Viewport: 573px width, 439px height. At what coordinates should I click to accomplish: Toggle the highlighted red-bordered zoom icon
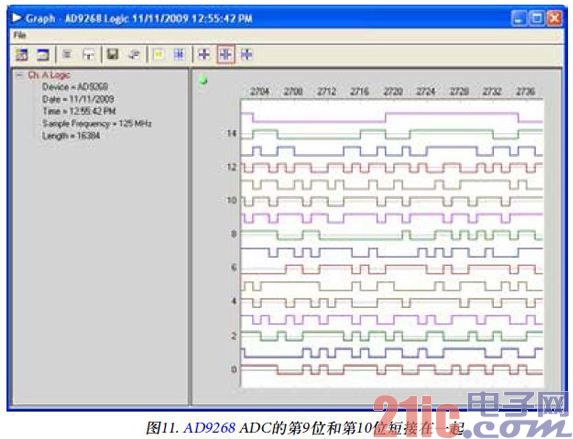pos(225,54)
